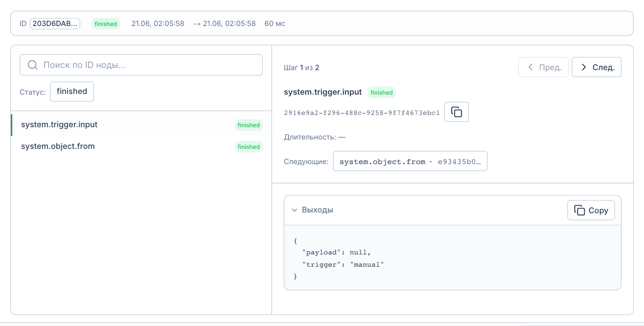Go to next step with След. button
This screenshot has width=644, height=326.
coord(596,67)
